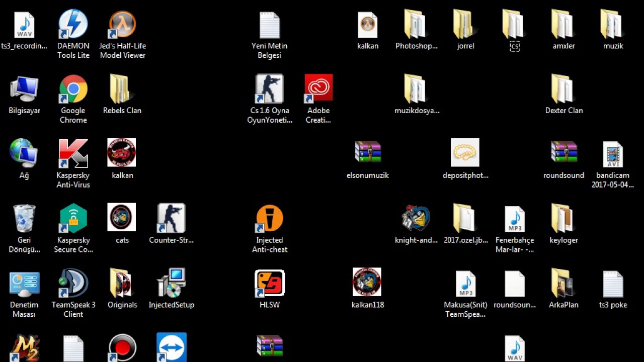The width and height of the screenshot is (644, 362).
Task: Open jorrel folder
Action: pyautogui.click(x=464, y=25)
